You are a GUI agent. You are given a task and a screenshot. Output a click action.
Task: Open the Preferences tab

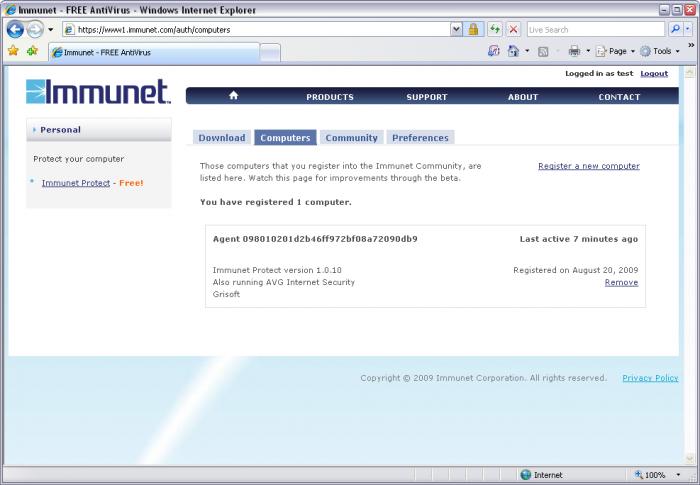(420, 138)
